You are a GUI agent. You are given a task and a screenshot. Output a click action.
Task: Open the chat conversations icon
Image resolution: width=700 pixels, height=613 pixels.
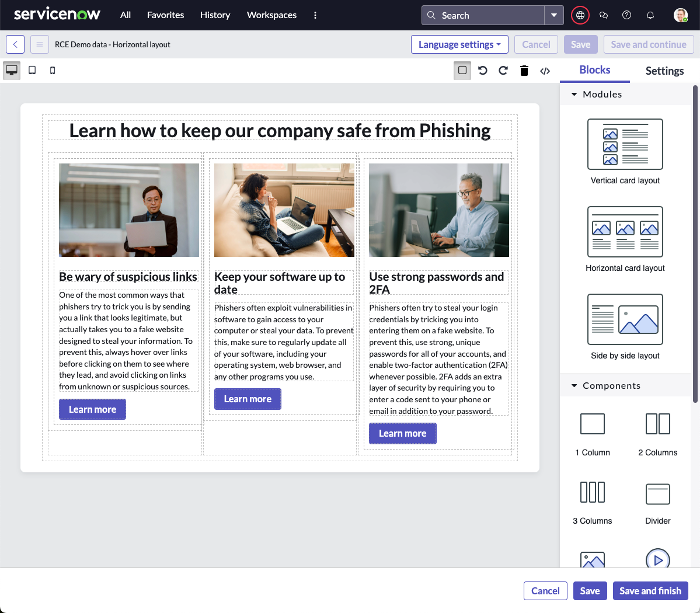[604, 15]
